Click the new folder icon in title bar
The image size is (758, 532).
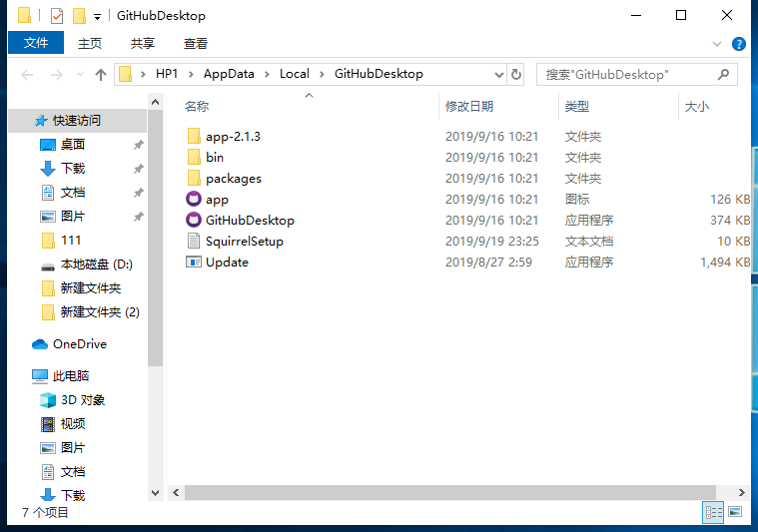pos(79,16)
